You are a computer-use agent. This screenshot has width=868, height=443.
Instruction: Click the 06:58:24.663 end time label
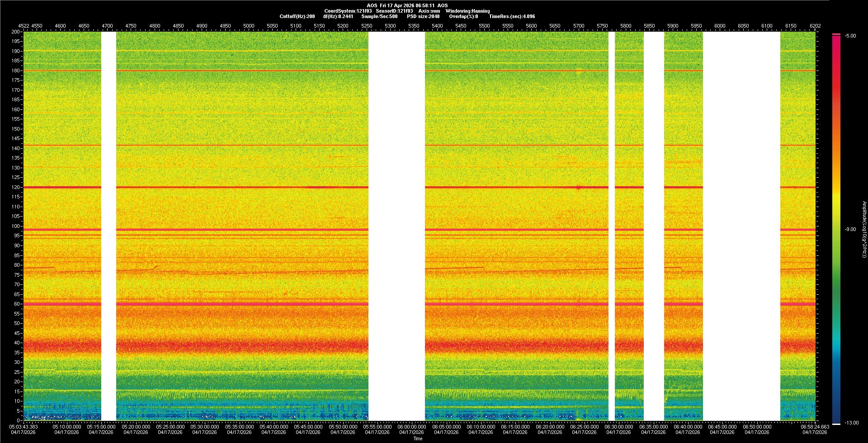tap(815, 427)
